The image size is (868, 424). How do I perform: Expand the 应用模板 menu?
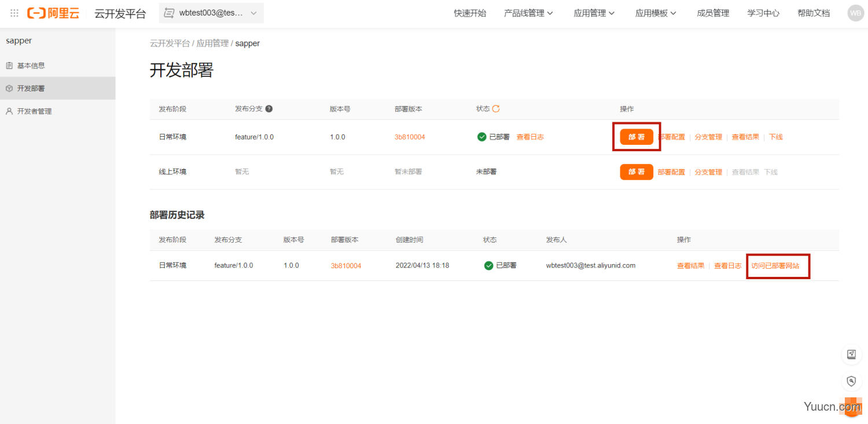(x=656, y=13)
